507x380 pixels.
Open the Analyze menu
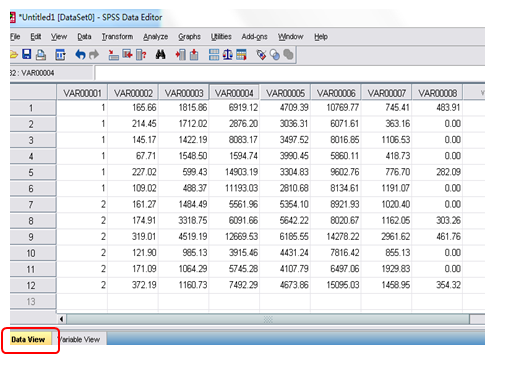(155, 37)
